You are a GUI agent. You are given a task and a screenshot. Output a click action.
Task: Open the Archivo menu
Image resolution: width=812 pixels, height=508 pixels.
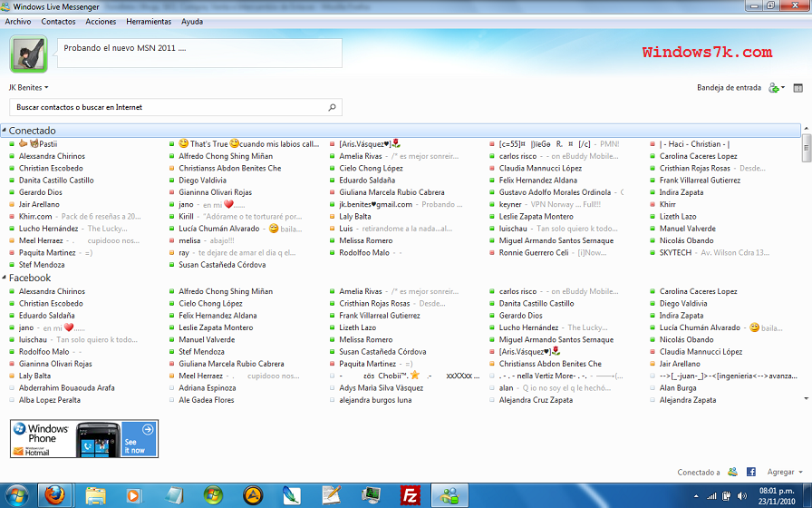click(x=18, y=22)
